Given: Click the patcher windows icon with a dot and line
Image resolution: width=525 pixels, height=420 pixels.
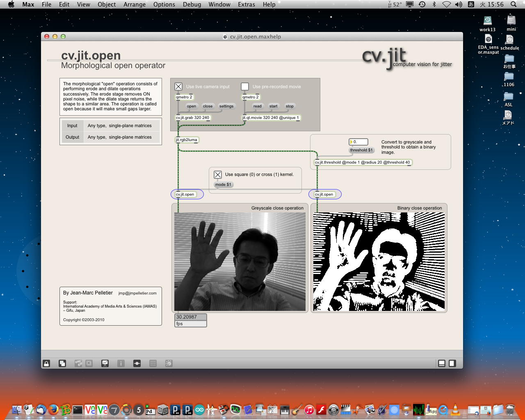Looking at the screenshot, I should pos(137,363).
